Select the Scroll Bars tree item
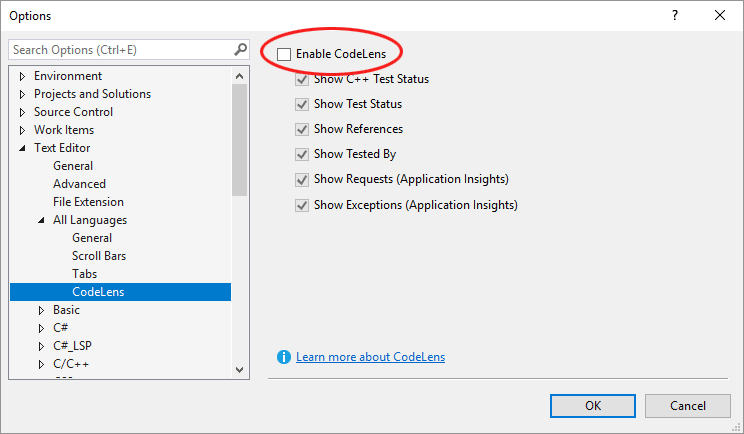Viewport: 744px width, 434px height. tap(98, 256)
